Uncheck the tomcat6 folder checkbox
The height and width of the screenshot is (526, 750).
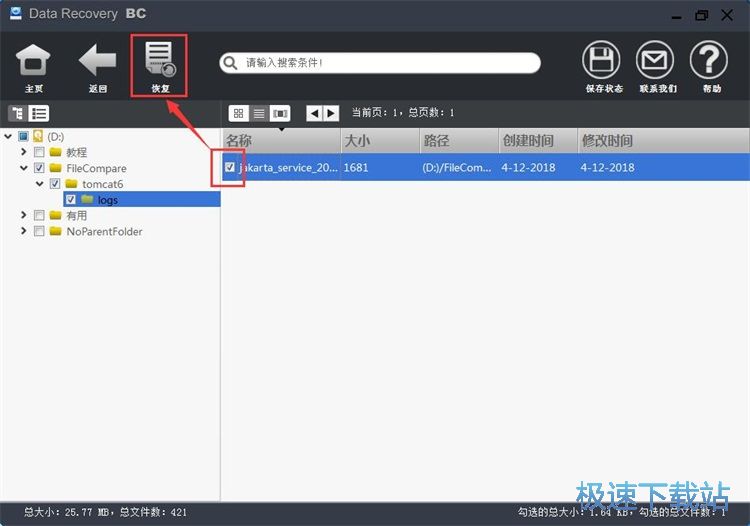(55, 184)
